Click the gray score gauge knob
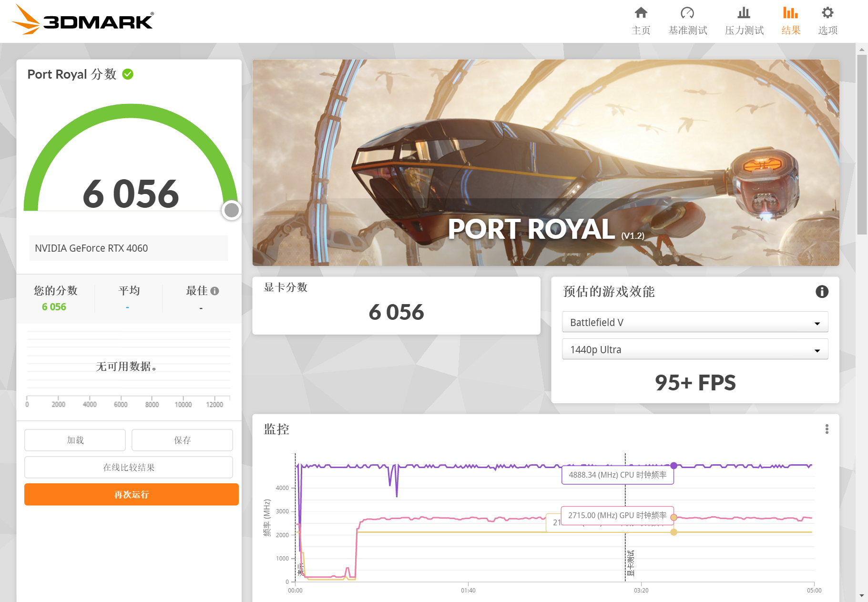Screen dimensions: 868x602 [232, 210]
